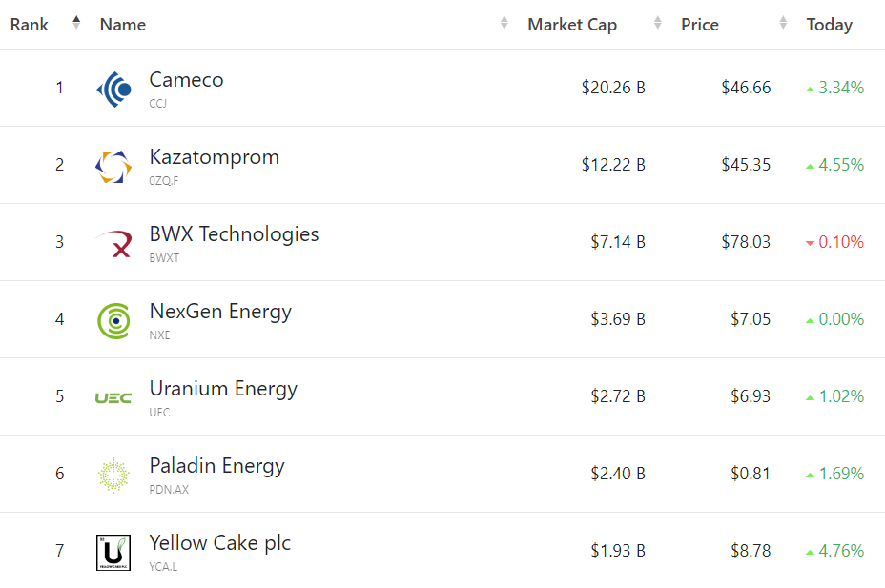Click the Market Cap column header
The image size is (885, 588).
click(x=572, y=25)
